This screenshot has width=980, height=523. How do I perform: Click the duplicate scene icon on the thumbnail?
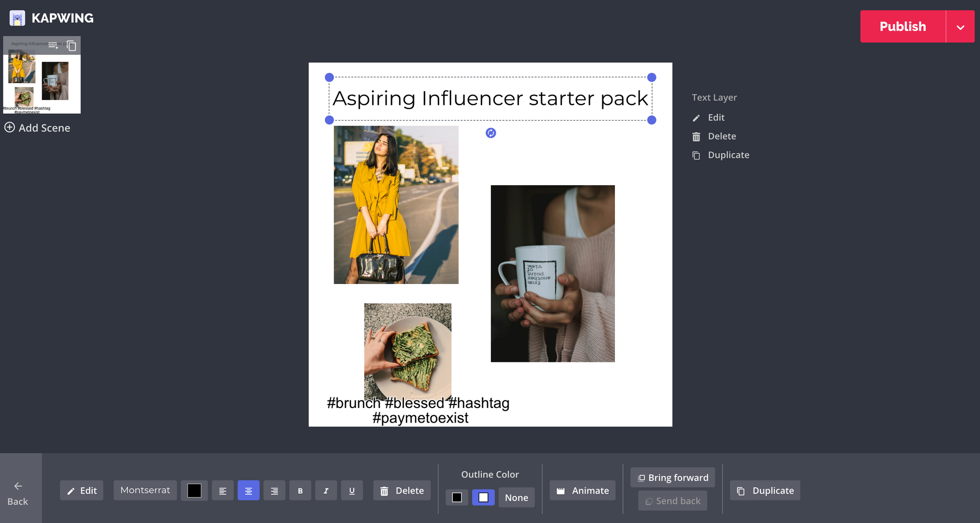[72, 46]
